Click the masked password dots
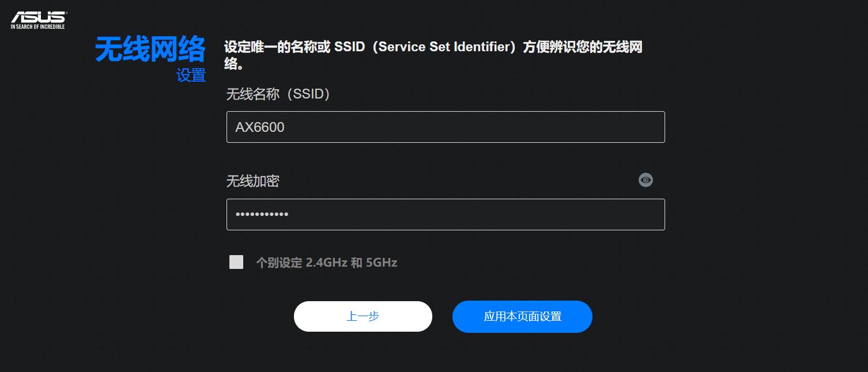868x372 pixels. coord(262,215)
